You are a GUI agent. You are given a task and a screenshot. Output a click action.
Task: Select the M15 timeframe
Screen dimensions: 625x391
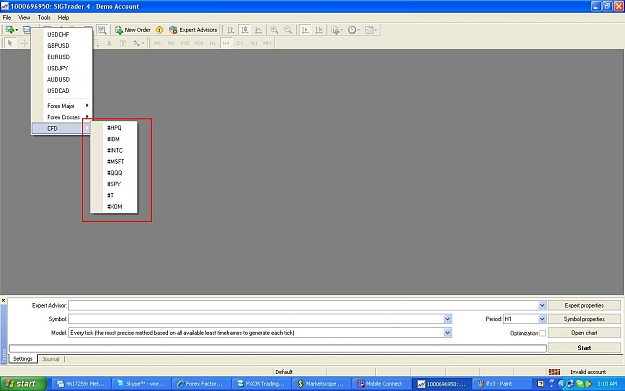coord(185,43)
